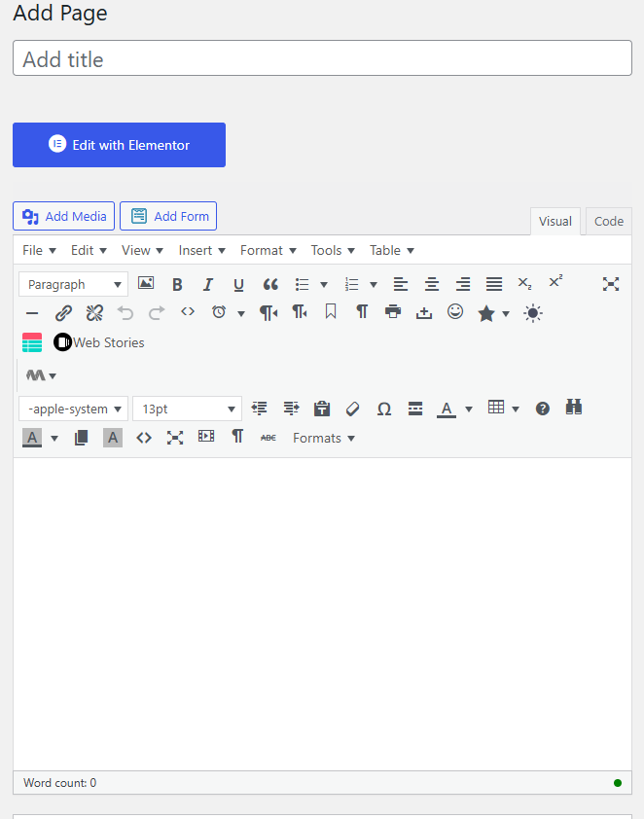
Task: Insert an anchor bookmark
Action: 330,312
